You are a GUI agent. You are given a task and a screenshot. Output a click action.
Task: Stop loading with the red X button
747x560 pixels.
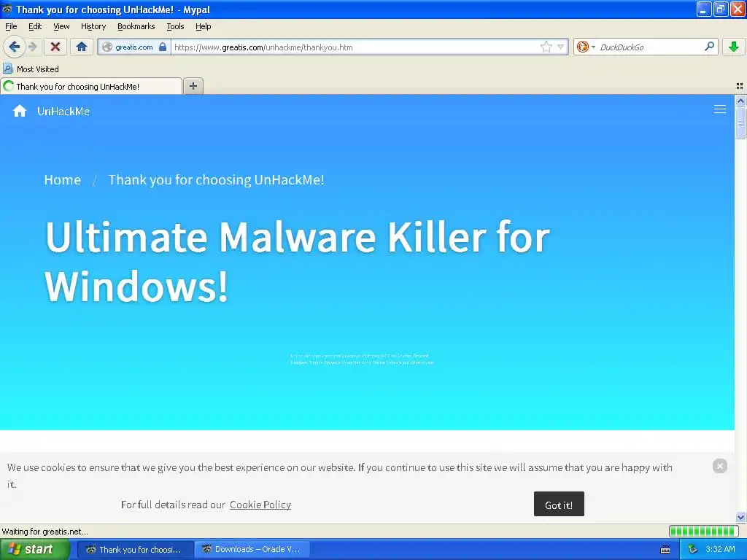coord(55,47)
